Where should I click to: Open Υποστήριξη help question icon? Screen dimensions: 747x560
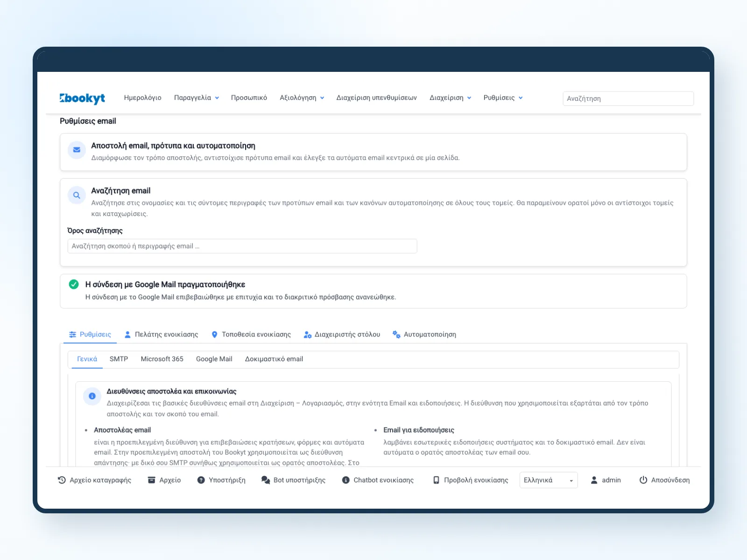(x=201, y=480)
